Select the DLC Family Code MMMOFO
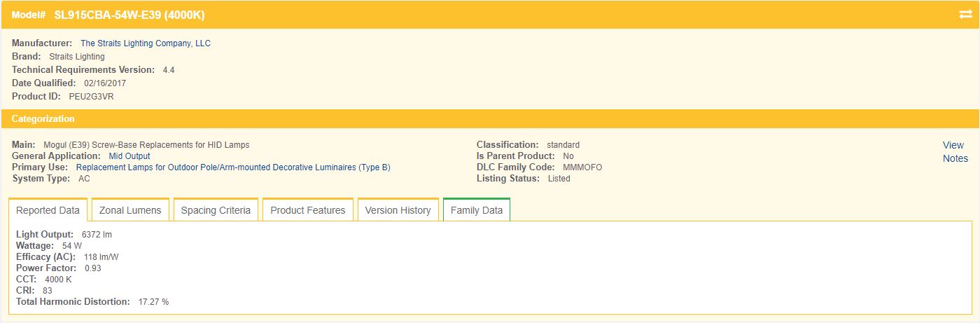Screen dimensions: 980x323 [x=582, y=167]
